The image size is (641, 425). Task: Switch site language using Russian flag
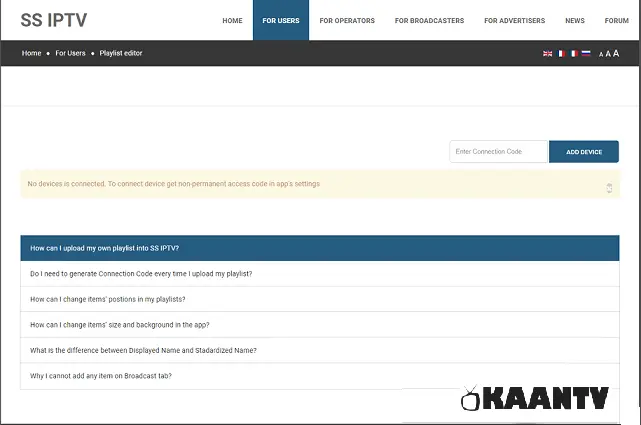tap(586, 53)
